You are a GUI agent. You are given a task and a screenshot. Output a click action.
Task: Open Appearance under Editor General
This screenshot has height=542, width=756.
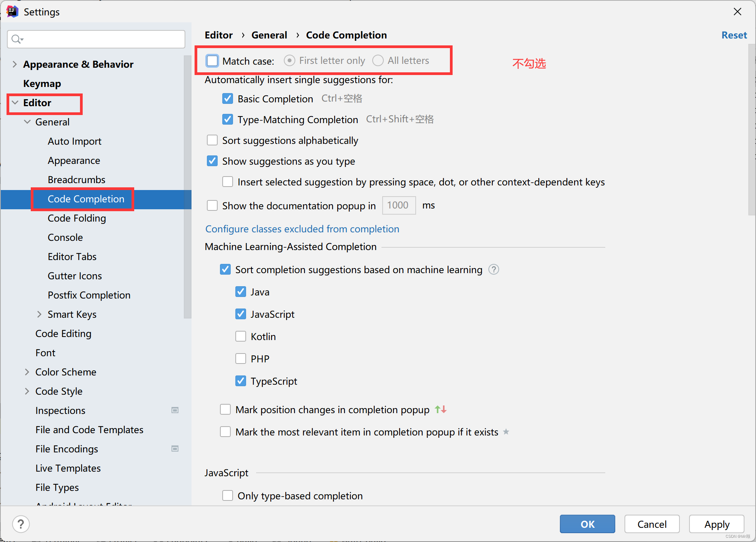click(x=74, y=160)
